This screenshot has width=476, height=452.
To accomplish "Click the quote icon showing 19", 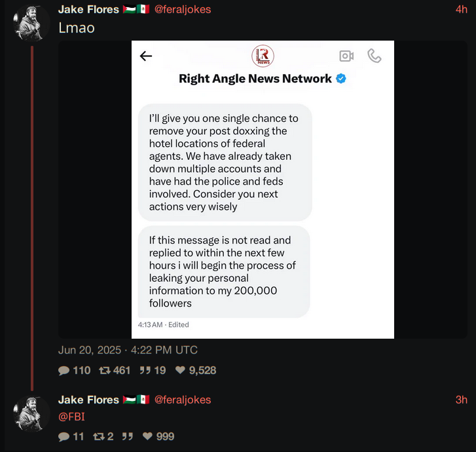I will (x=145, y=370).
